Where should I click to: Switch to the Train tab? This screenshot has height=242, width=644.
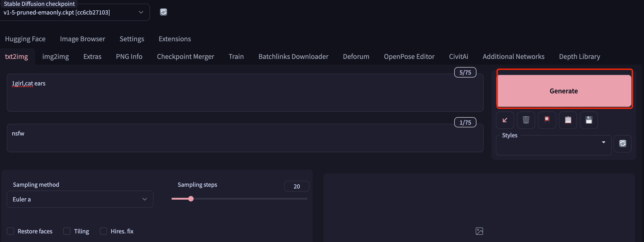(236, 57)
